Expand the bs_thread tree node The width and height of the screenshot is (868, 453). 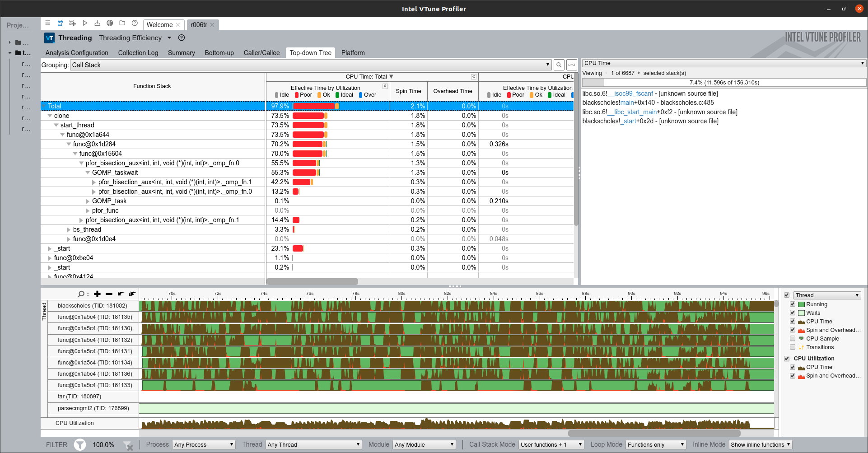69,230
